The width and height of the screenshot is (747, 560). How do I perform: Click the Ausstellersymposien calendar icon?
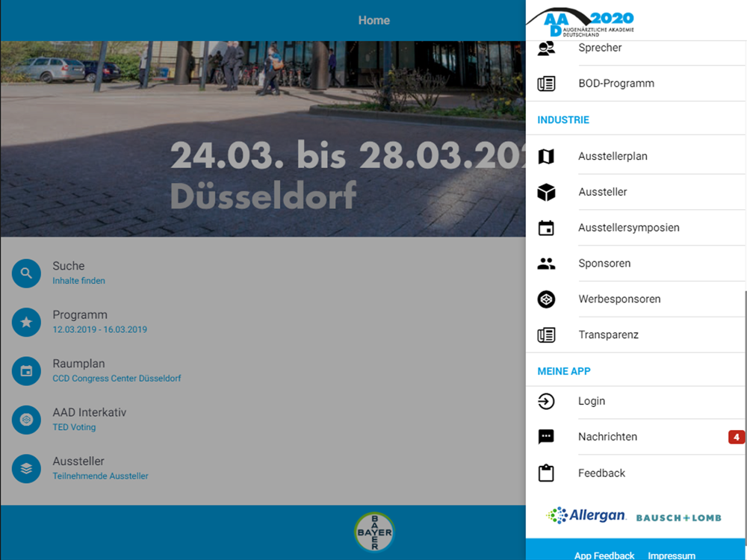(x=546, y=228)
